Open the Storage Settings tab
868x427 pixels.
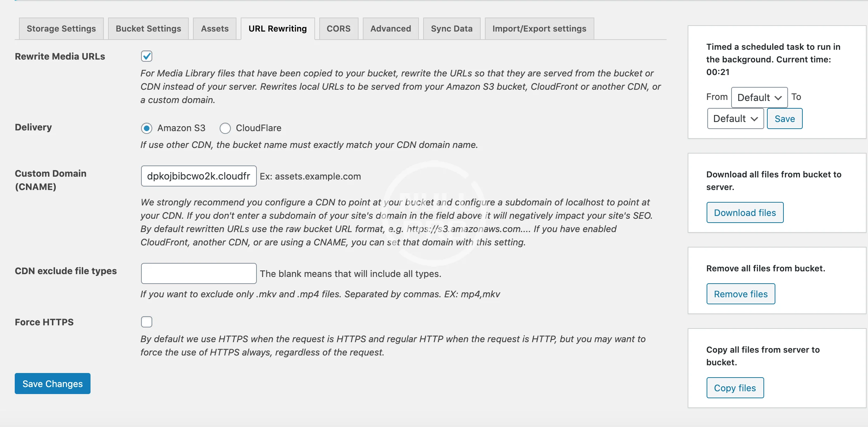click(61, 29)
